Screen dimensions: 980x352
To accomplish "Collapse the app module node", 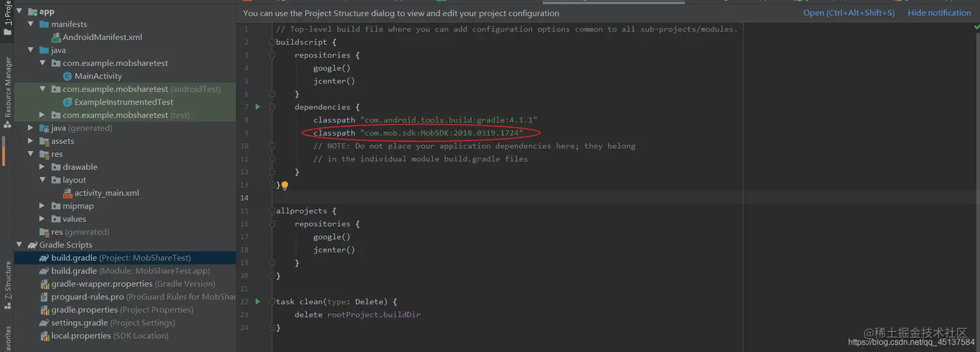I will point(19,11).
